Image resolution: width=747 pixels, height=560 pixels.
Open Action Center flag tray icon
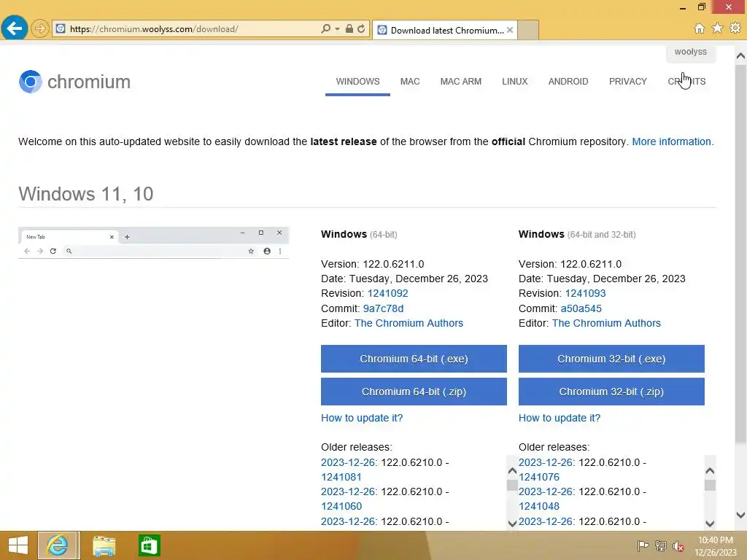(643, 545)
